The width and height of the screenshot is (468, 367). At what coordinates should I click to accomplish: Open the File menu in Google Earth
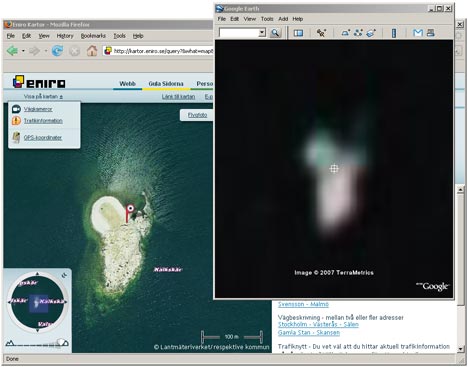click(x=222, y=19)
